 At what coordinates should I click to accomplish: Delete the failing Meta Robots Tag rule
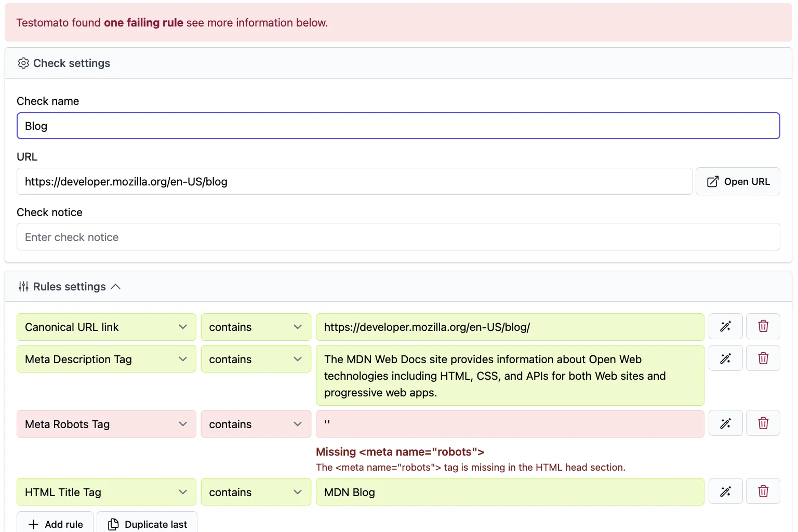[763, 423]
